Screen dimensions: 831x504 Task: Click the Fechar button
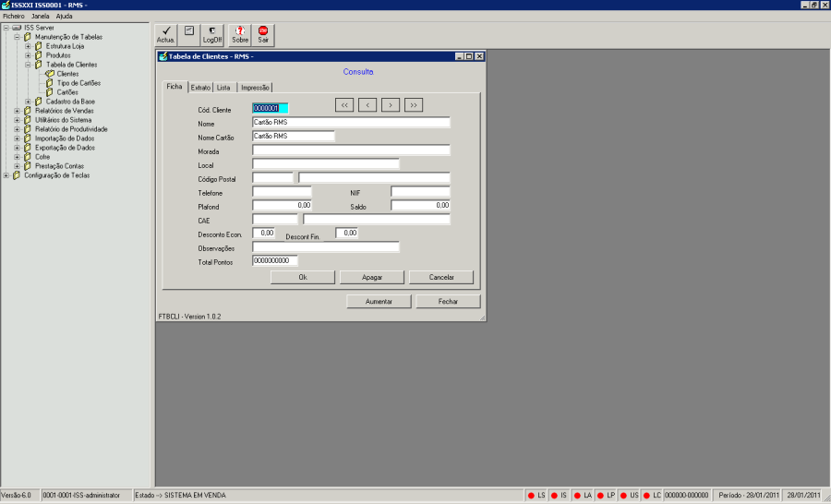tap(449, 302)
